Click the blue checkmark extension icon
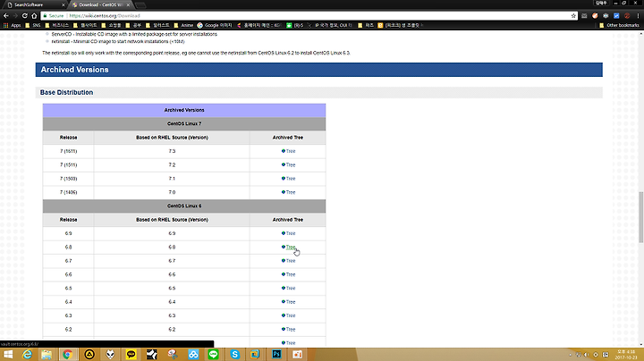This screenshot has width=644, height=361. (x=616, y=15)
